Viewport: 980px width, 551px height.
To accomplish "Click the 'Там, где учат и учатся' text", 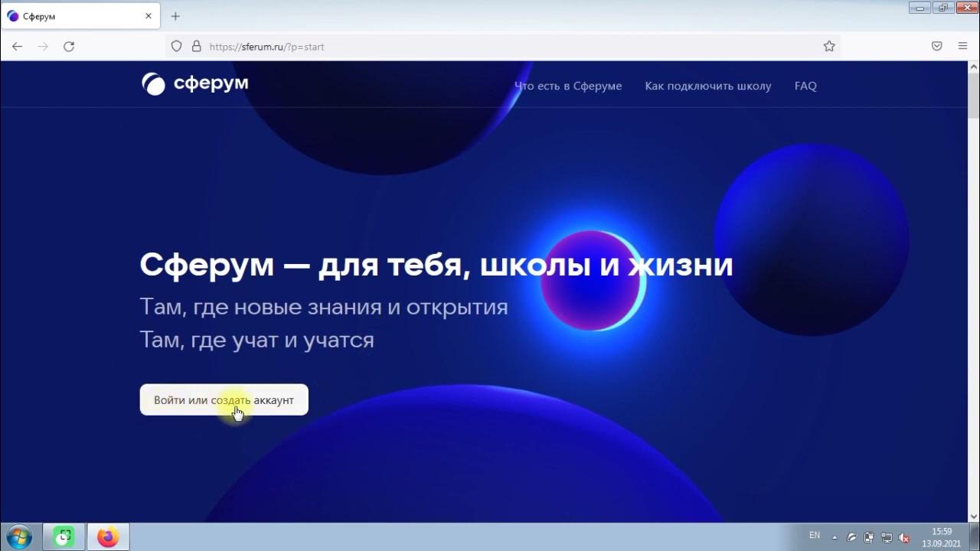I will [256, 340].
